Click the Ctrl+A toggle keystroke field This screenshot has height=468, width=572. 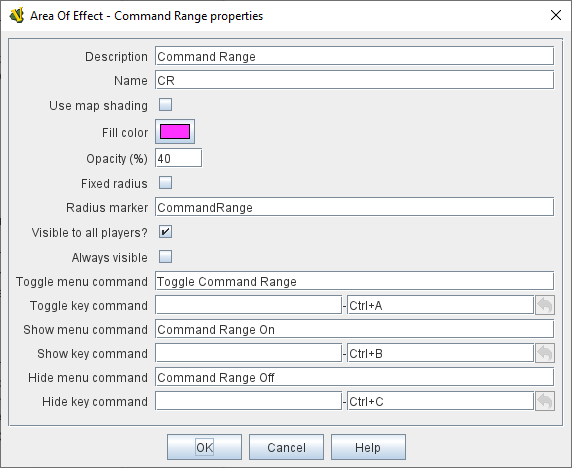441,305
